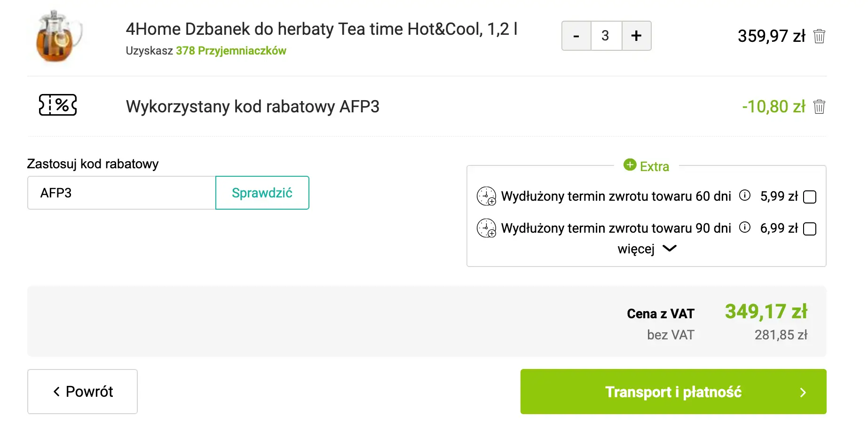Image resolution: width=868 pixels, height=440 pixels.
Task: Click the clock icon for 60 dni return
Action: click(486, 196)
